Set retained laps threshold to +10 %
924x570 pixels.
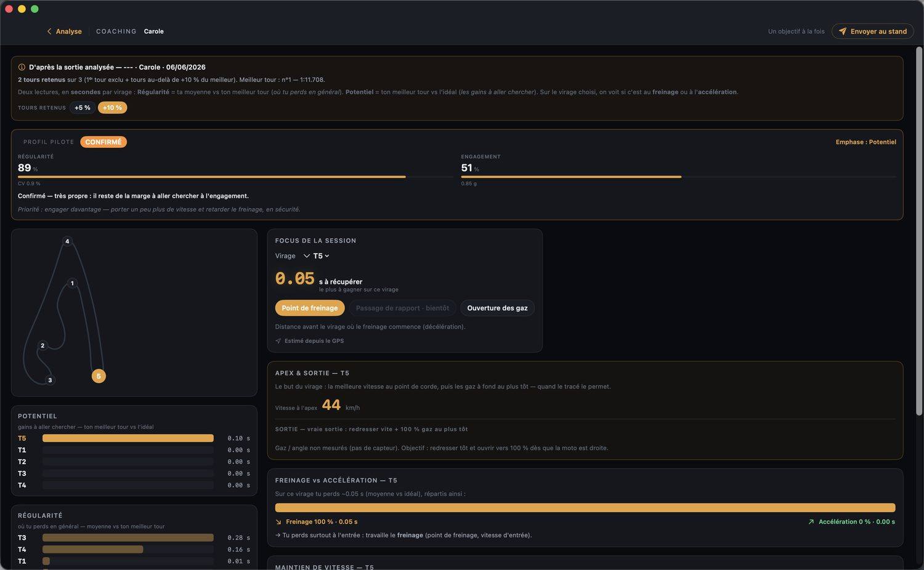click(x=112, y=108)
